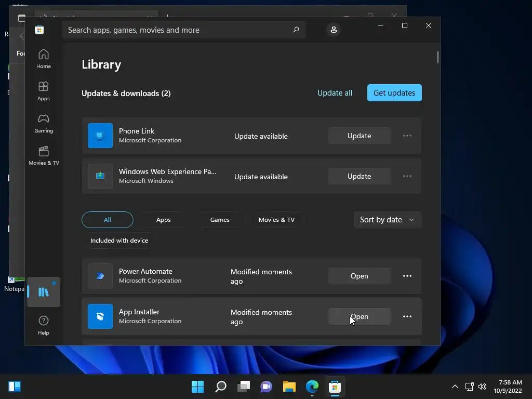The image size is (532, 399).
Task: Filter the library by Apps
Action: (163, 220)
